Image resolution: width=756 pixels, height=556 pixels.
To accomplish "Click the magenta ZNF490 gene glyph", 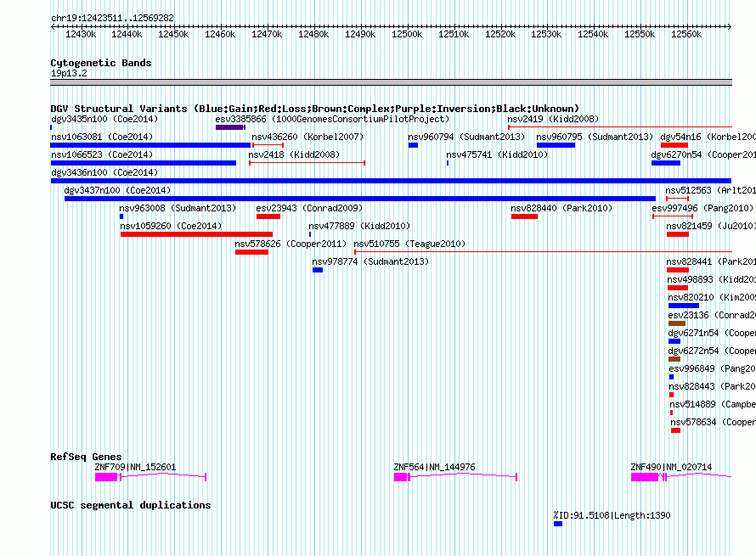I will tap(681, 477).
